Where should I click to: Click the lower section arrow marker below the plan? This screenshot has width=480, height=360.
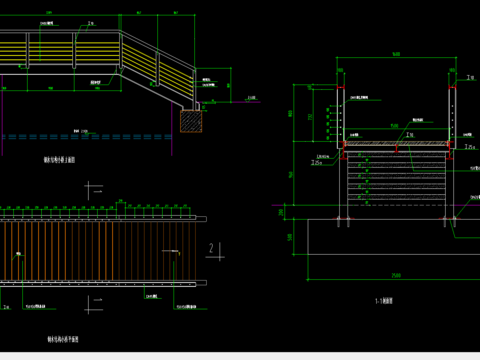click(x=93, y=304)
